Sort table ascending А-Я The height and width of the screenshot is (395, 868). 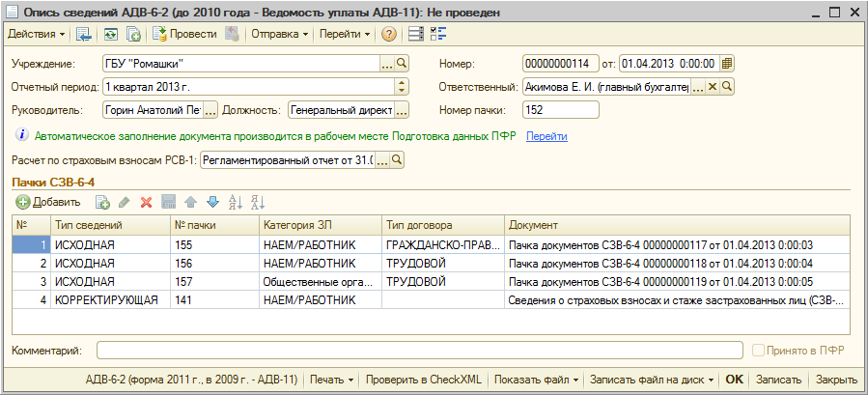point(235,202)
